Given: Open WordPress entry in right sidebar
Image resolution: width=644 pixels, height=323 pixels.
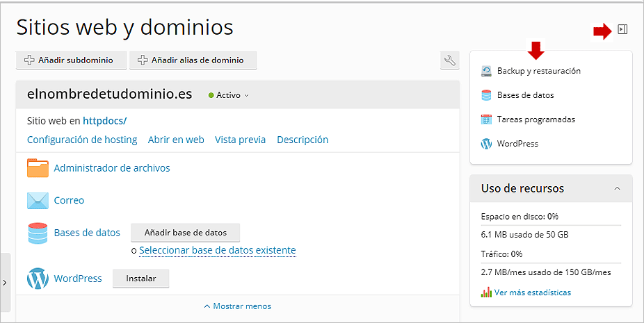Looking at the screenshot, I should click(509, 144).
